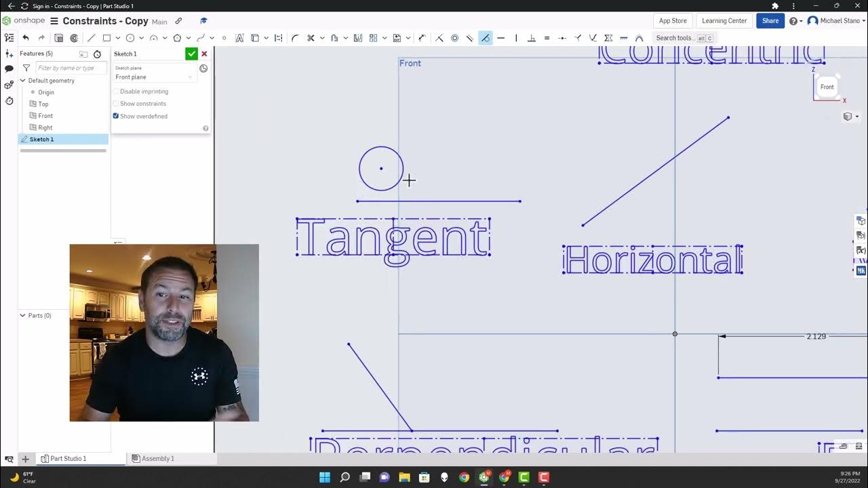
Task: Open the Learning Center
Action: [x=724, y=21]
